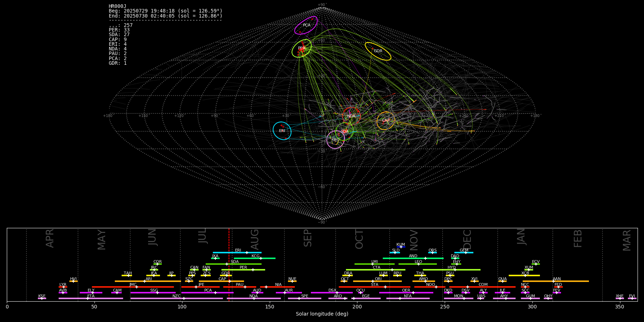644x322 pixels.
Task: Click the '+90°' label atop sky map
Action: [x=322, y=5]
